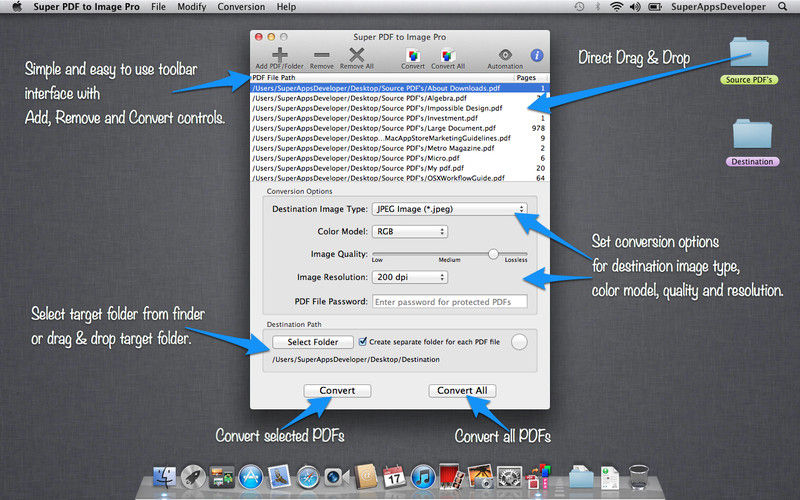Click the volume icon in menu bar

click(x=635, y=7)
